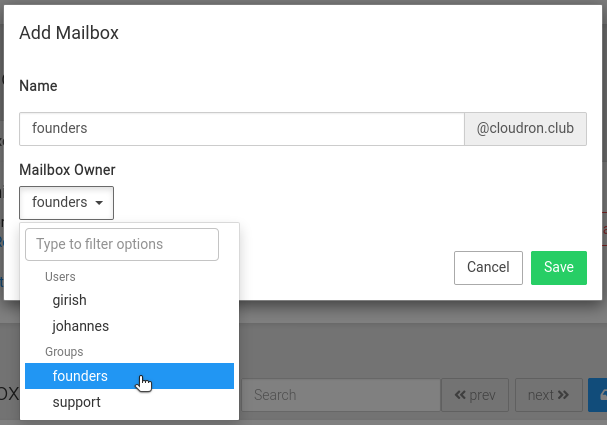Select the highlighted founders group option
The width and height of the screenshot is (607, 425).
click(80, 376)
